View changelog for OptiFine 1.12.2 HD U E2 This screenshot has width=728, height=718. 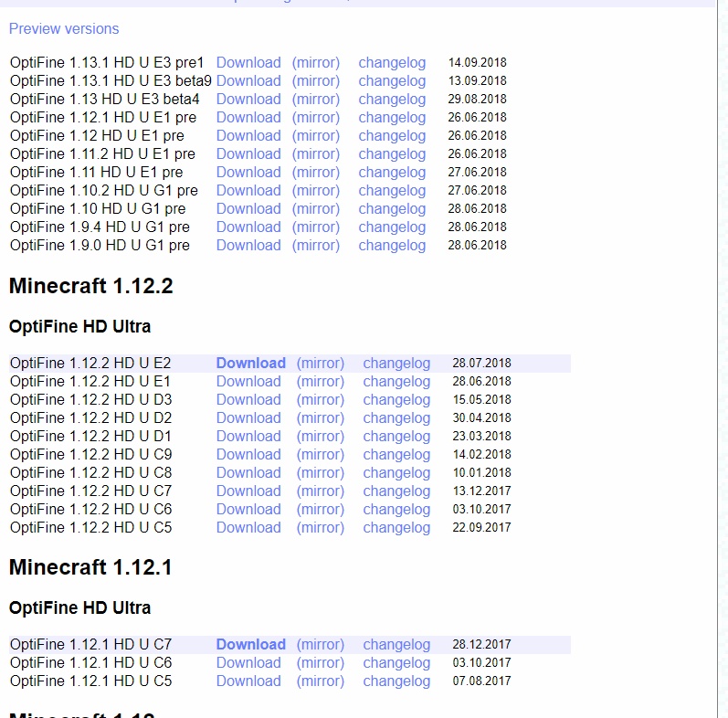pyautogui.click(x=396, y=364)
